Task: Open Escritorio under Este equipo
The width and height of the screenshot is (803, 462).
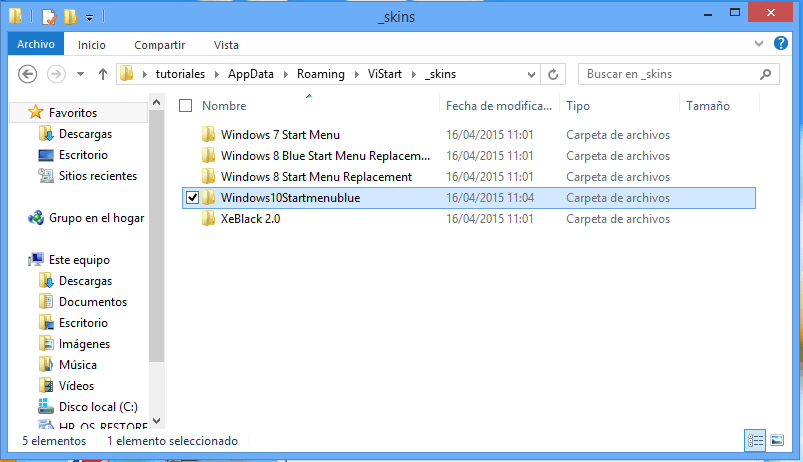Action: (83, 323)
